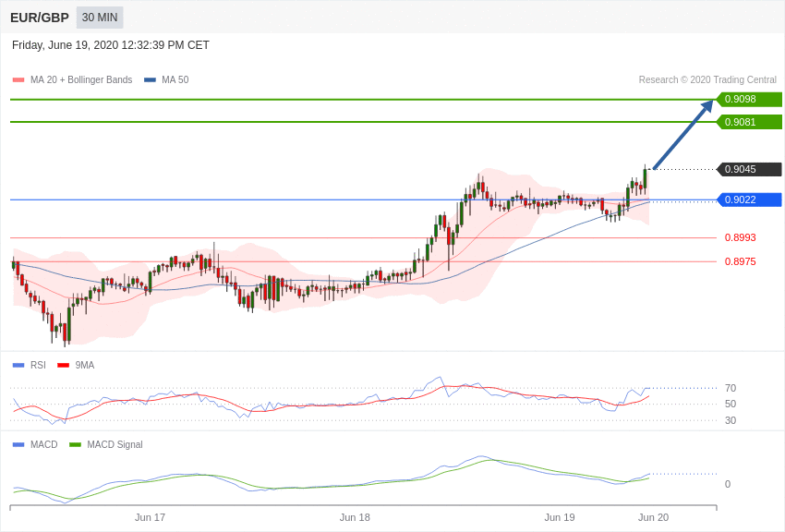Click the MA 50 legend label
This screenshot has height=532, width=785.
pos(175,79)
